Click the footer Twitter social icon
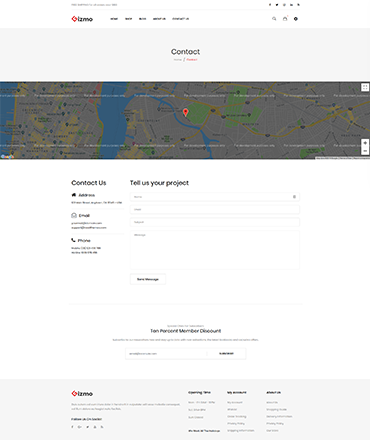Image resolution: width=370 pixels, height=440 pixels. (x=87, y=427)
